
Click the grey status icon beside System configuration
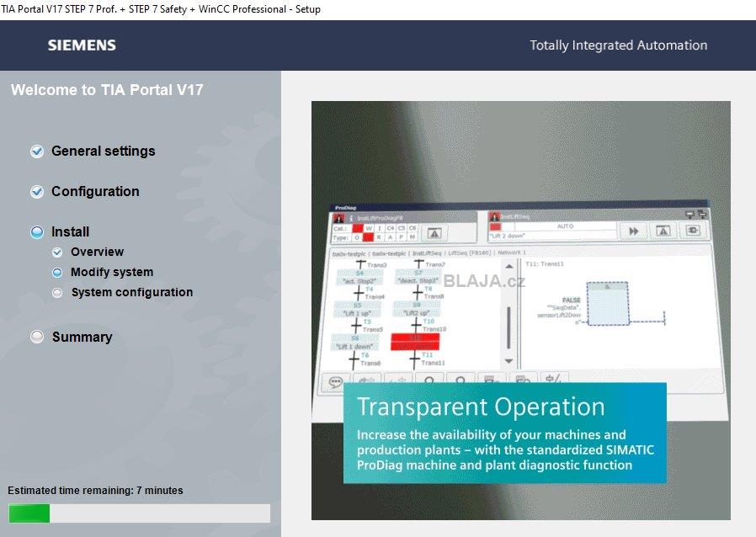point(57,293)
